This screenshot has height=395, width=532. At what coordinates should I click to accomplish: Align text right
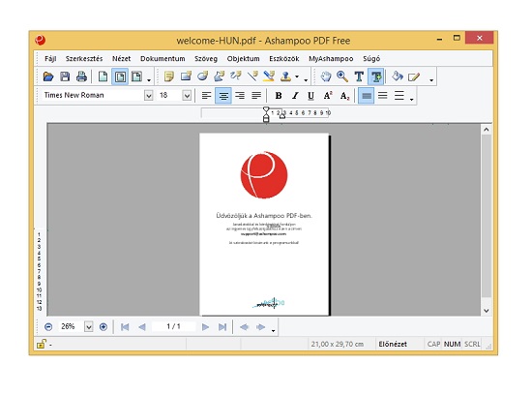coord(240,96)
